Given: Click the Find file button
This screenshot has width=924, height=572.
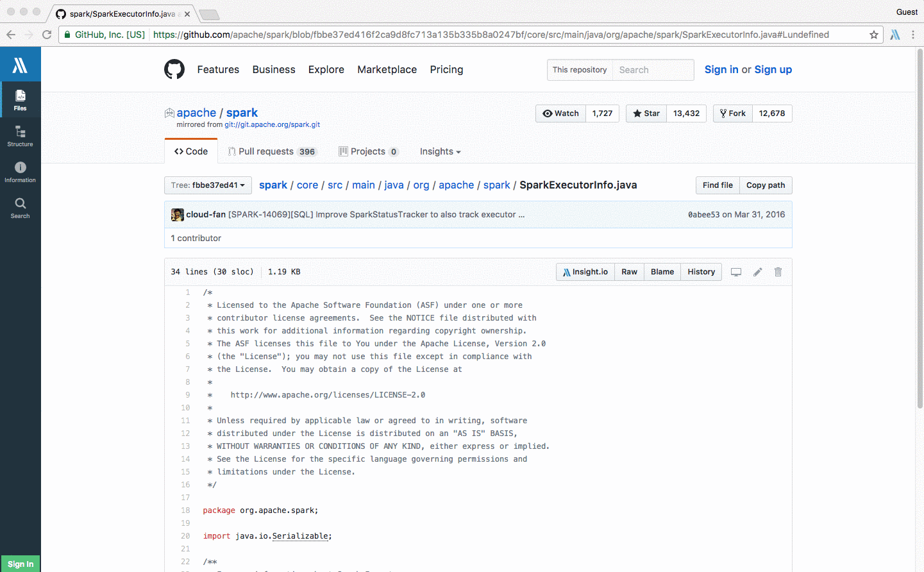Looking at the screenshot, I should [x=718, y=185].
